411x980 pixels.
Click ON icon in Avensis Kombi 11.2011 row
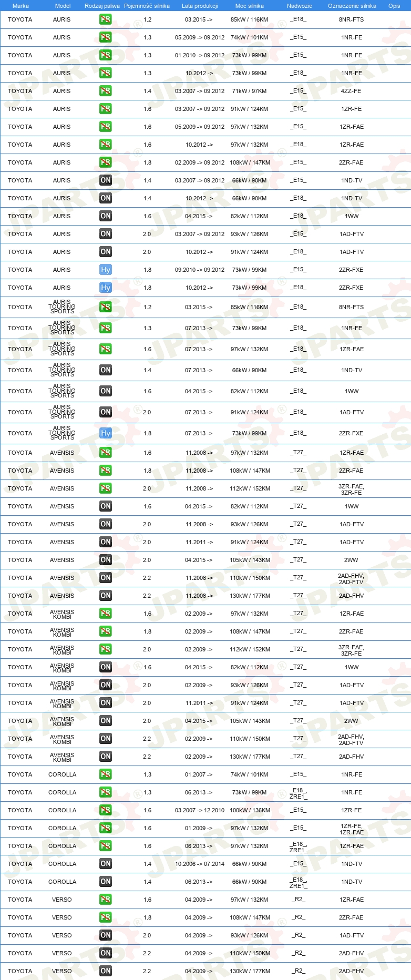coord(106,703)
